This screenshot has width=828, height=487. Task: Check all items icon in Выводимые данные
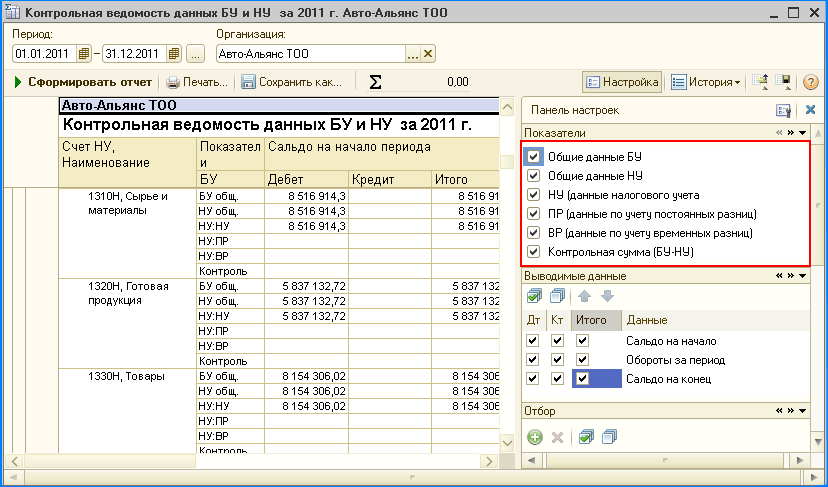[x=535, y=296]
